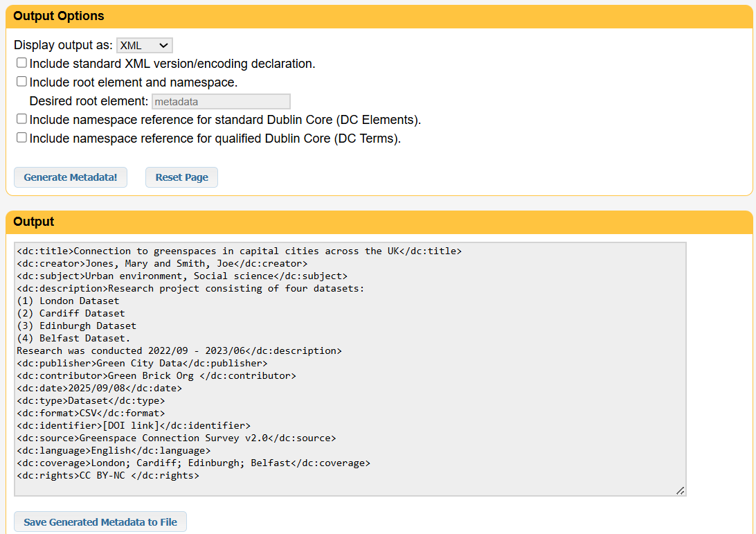Click the Desired root element input field
The height and width of the screenshot is (534, 756).
[221, 101]
